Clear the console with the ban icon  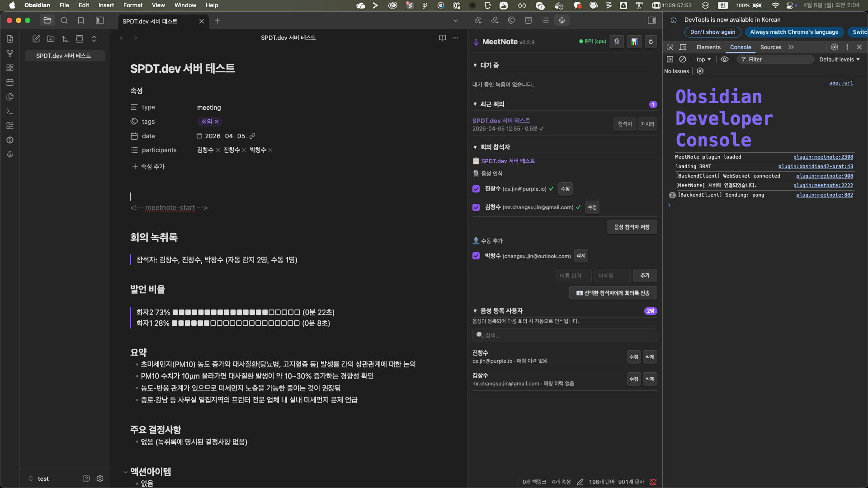click(683, 59)
